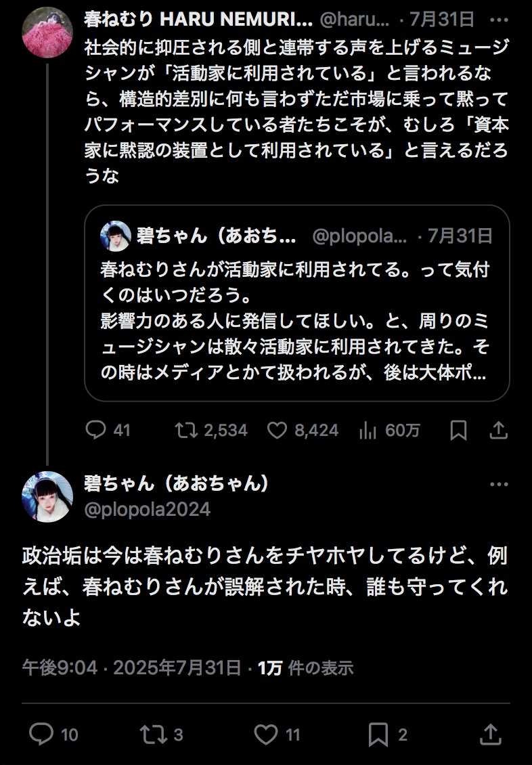Screen dimensions: 532x765
Task: Open 春ねむり profile avatar
Action: (47, 33)
